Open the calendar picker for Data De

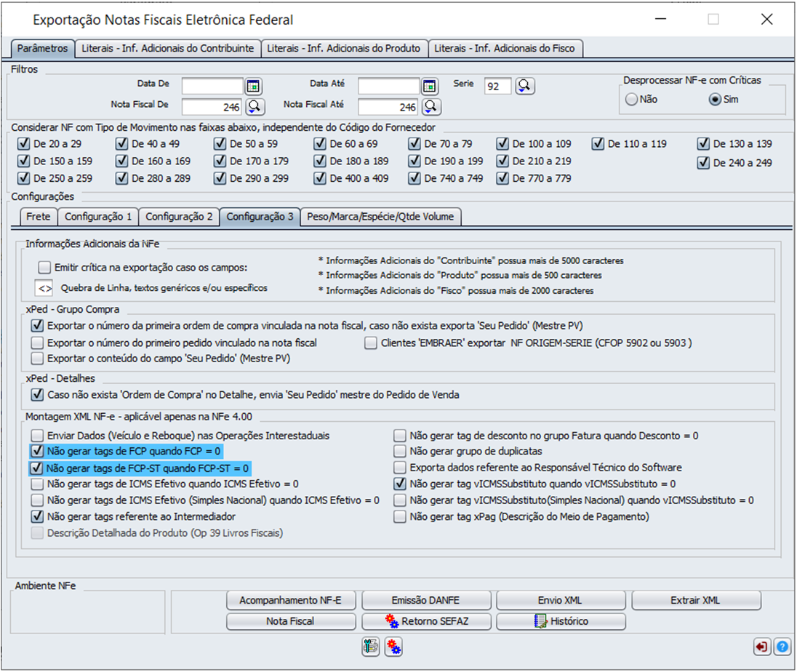[253, 86]
